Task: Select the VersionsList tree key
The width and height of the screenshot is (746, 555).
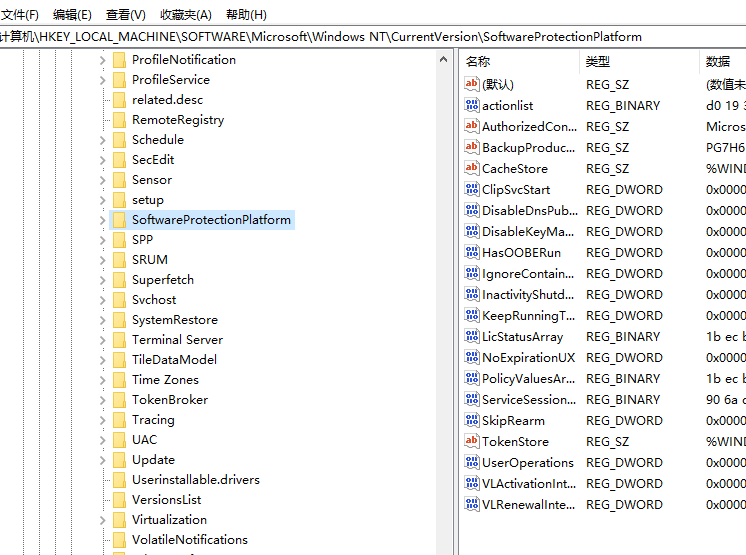Action: click(x=167, y=499)
